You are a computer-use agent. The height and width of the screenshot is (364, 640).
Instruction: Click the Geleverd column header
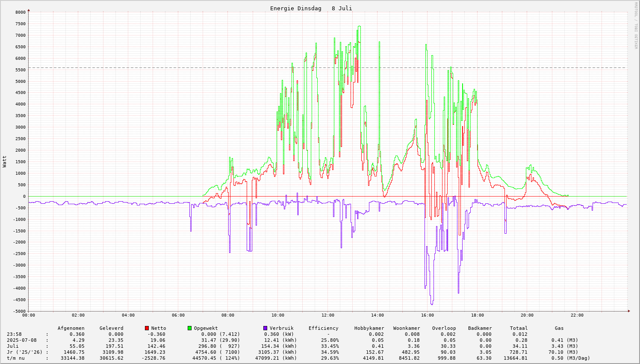(x=111, y=328)
